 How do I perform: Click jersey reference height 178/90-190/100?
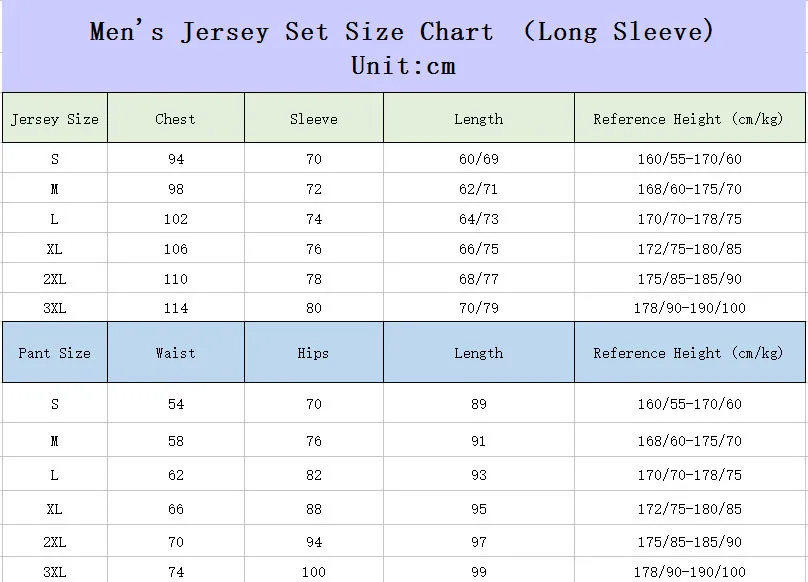coord(689,308)
